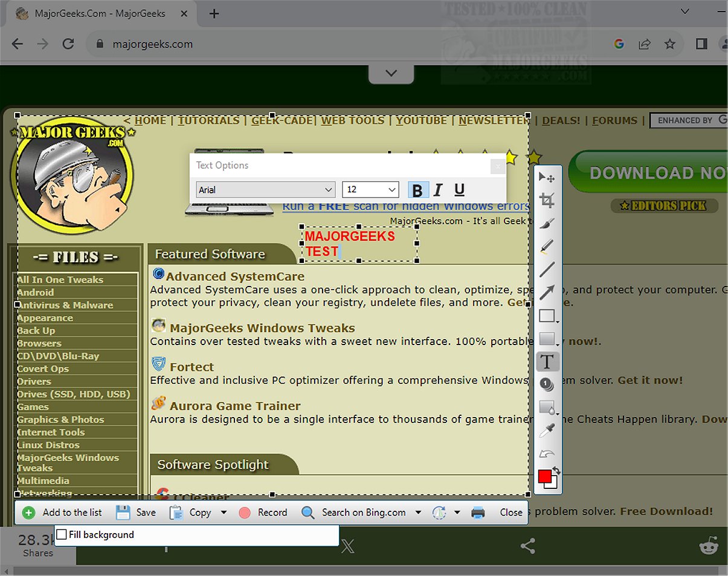Click the MAJORGEEKS TEST text box

pyautogui.click(x=359, y=244)
